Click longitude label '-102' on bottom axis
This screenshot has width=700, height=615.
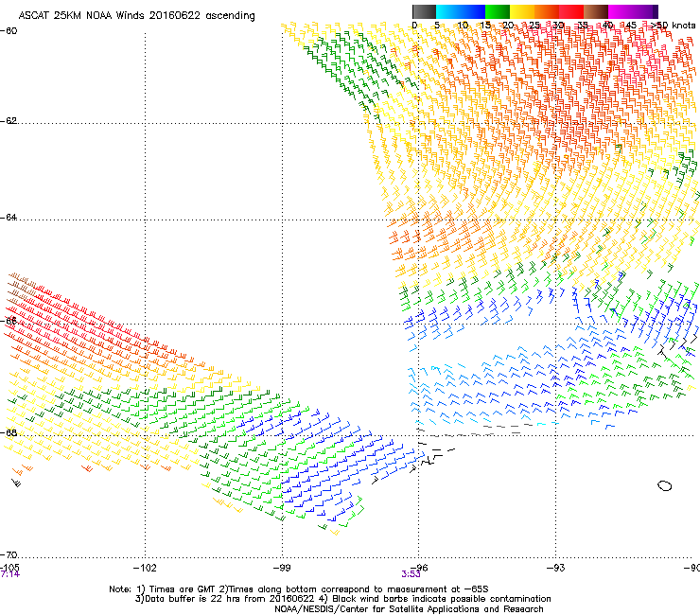(145, 568)
